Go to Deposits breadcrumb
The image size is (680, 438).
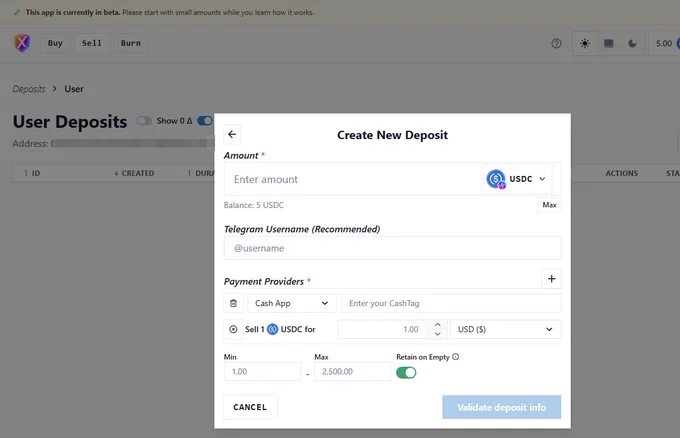(29, 89)
